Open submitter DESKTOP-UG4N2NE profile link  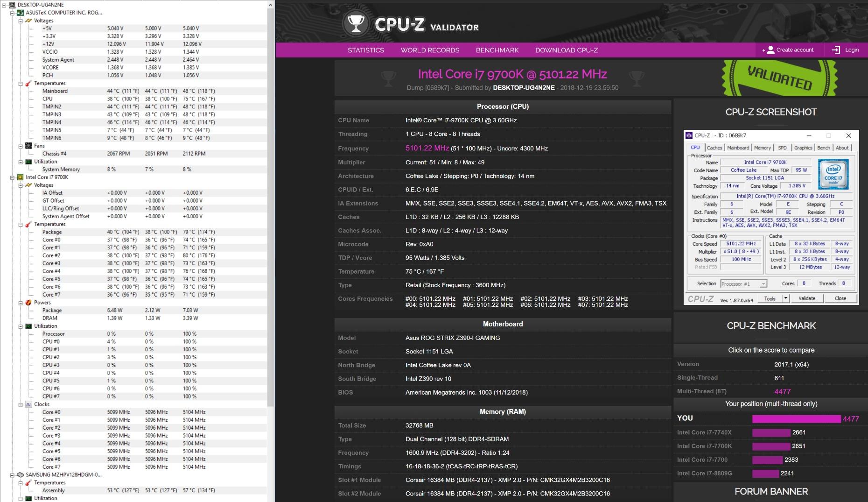click(524, 88)
